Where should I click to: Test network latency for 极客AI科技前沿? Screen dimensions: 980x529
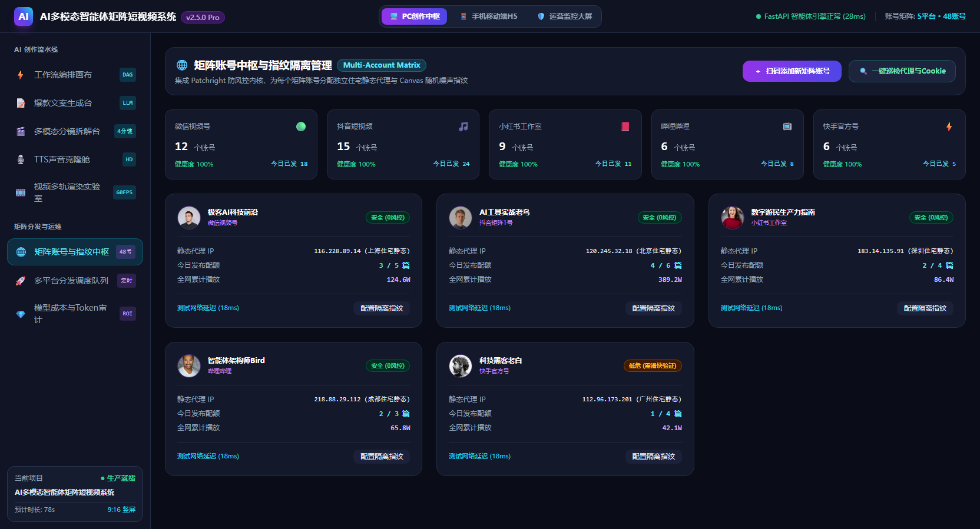pos(208,308)
